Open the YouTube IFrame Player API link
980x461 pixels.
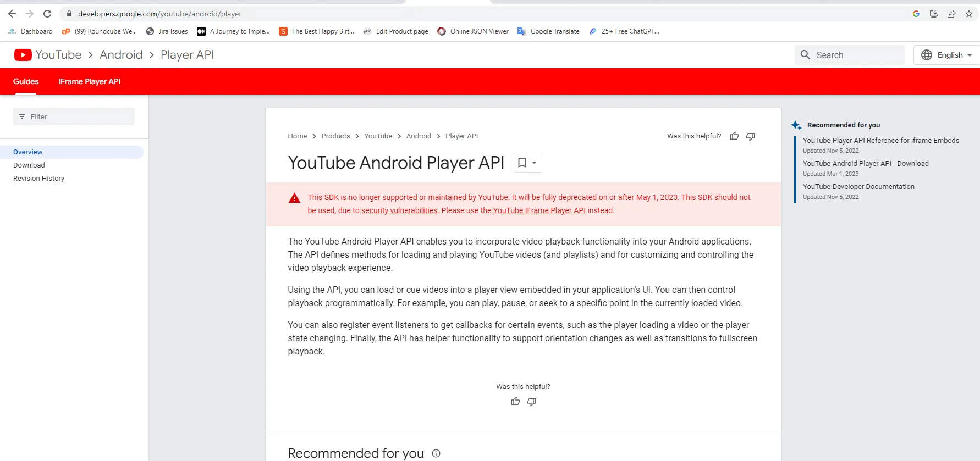pyautogui.click(x=539, y=210)
